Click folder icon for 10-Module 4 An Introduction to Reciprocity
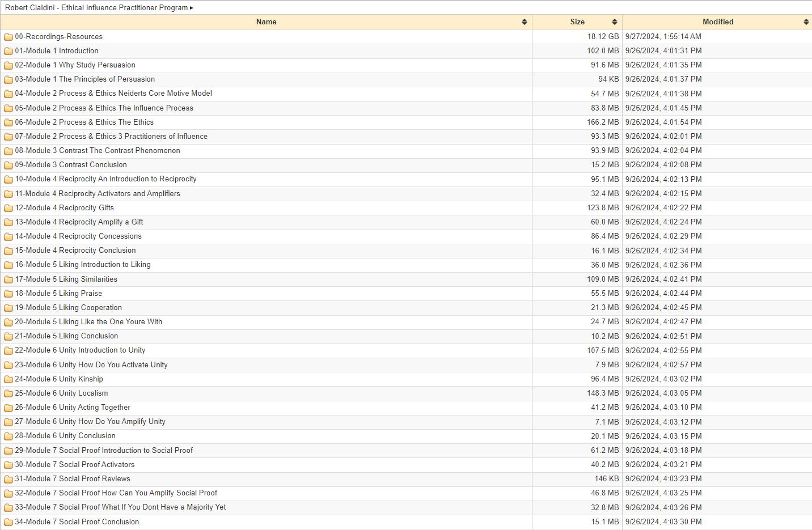The width and height of the screenshot is (812, 530). 9,179
